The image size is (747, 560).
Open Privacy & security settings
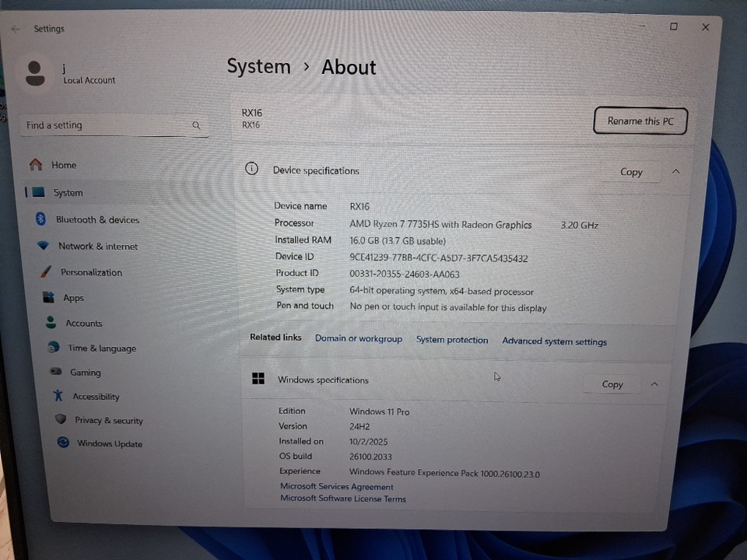point(108,421)
